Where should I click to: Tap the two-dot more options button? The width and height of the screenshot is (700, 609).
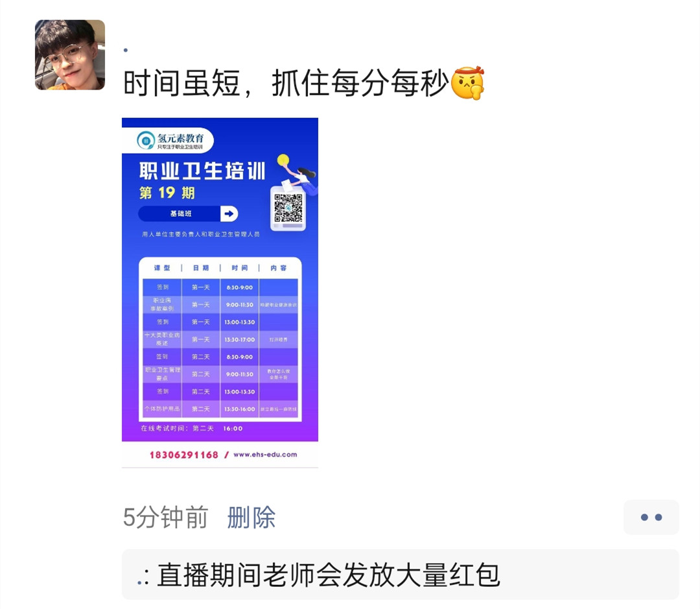click(x=651, y=518)
